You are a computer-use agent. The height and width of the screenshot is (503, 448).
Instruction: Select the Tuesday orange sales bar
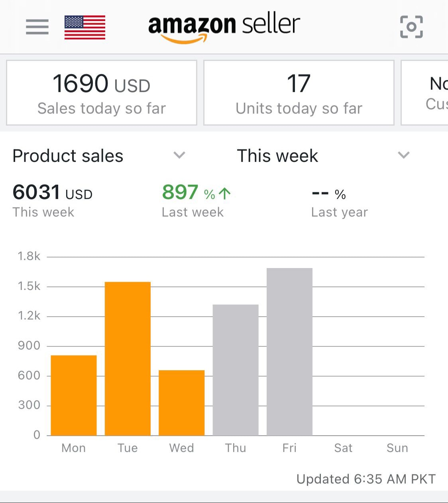pyautogui.click(x=128, y=358)
